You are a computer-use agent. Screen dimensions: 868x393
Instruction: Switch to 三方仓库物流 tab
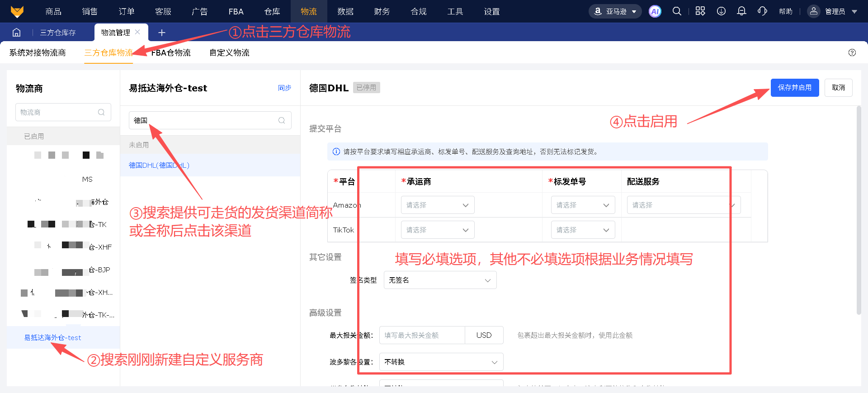108,52
